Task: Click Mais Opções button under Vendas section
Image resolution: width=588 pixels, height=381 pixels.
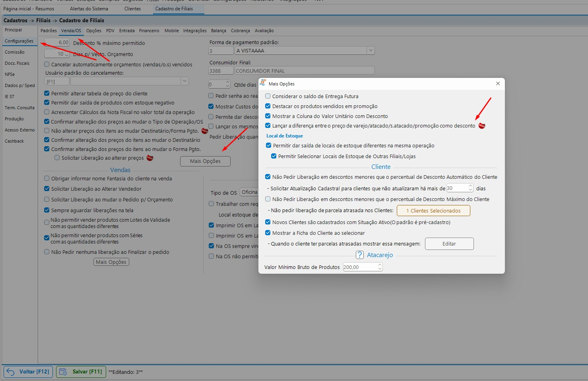Action: [x=111, y=262]
